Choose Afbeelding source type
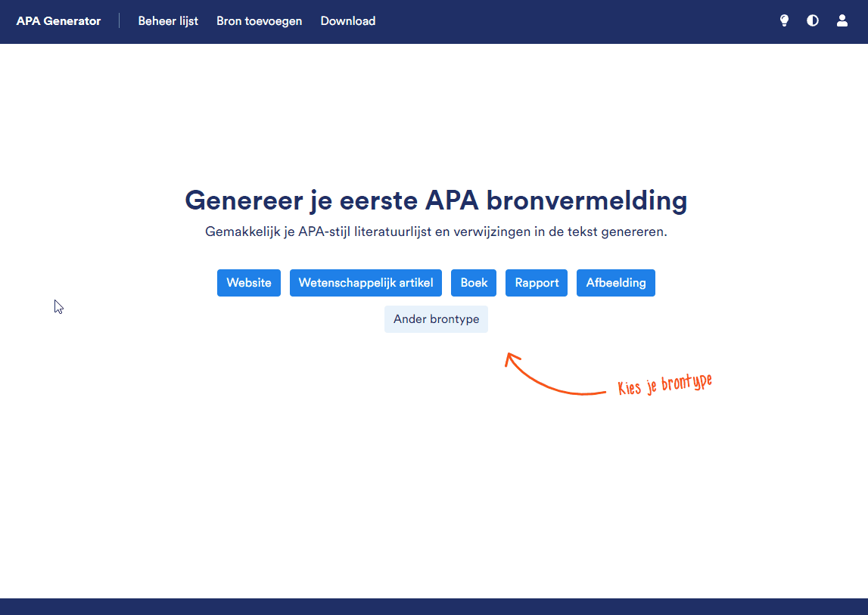The image size is (868, 615). [615, 283]
